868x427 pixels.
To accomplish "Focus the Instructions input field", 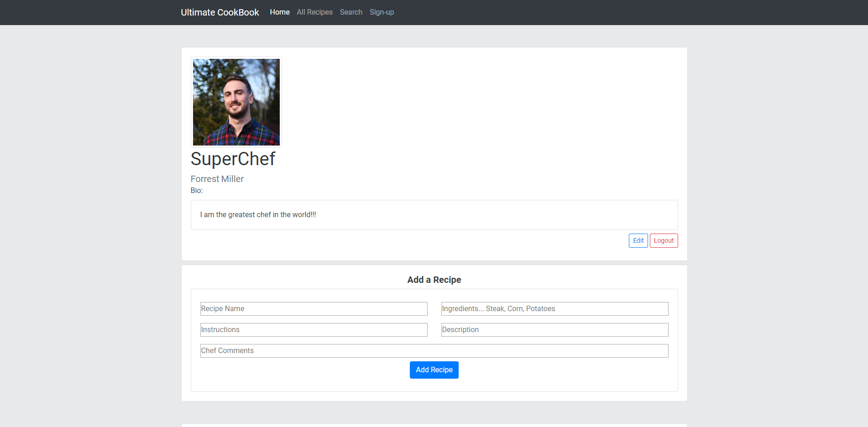I will [x=314, y=330].
